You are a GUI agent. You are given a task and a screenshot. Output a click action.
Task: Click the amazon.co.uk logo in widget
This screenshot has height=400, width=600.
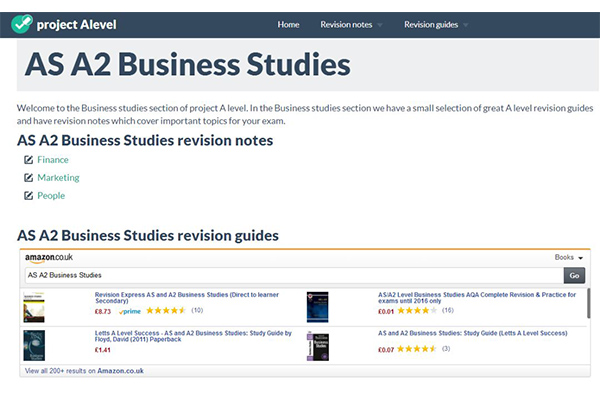pyautogui.click(x=49, y=258)
